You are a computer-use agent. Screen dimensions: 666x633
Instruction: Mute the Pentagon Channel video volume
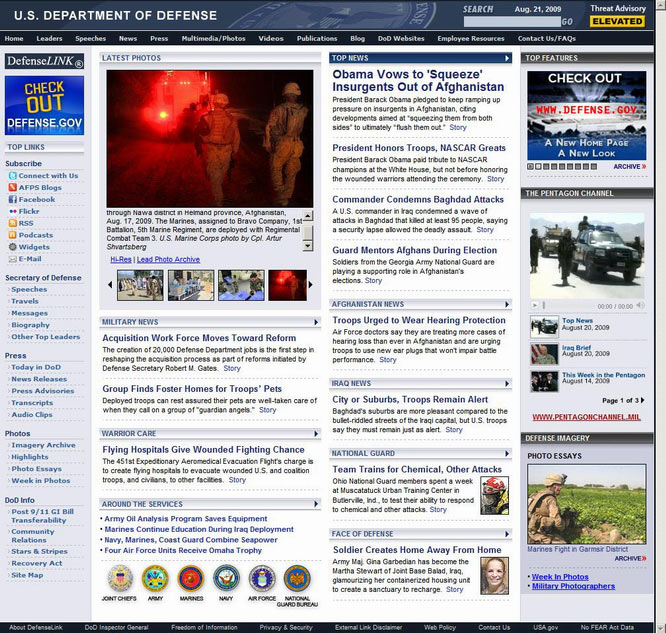pos(641,305)
